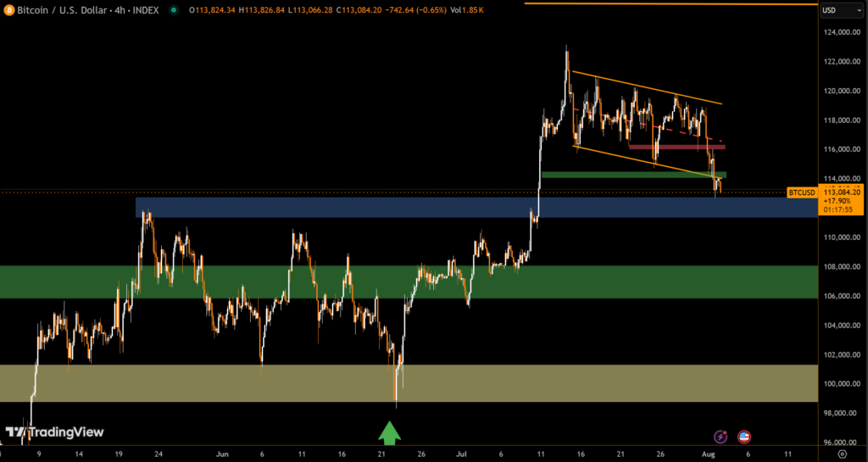Click the TradingView logo

(x=55, y=432)
